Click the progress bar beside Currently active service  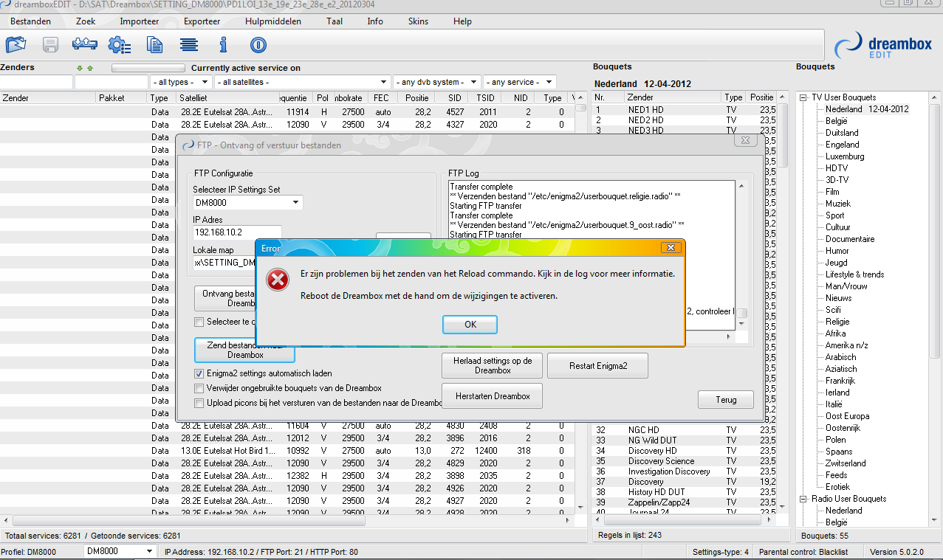click(148, 68)
